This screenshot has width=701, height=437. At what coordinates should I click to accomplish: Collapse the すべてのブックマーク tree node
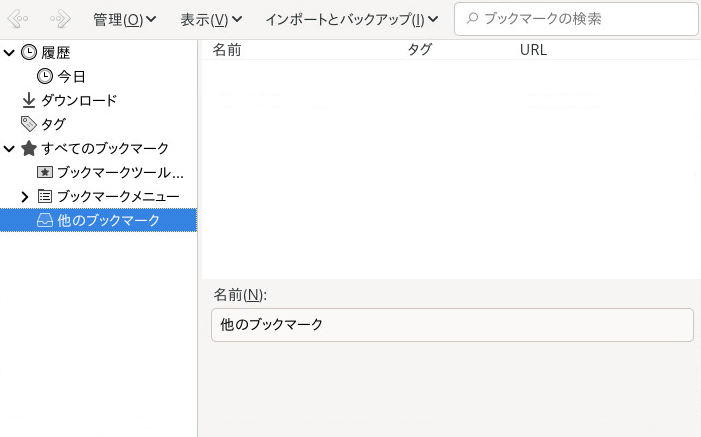pyautogui.click(x=9, y=148)
